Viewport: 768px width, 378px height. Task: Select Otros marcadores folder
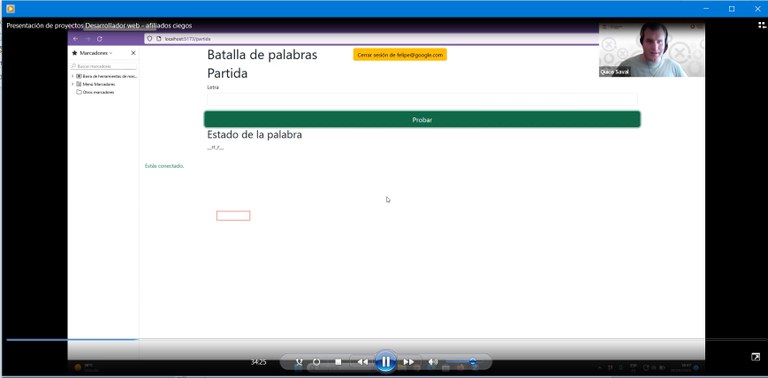(x=95, y=92)
